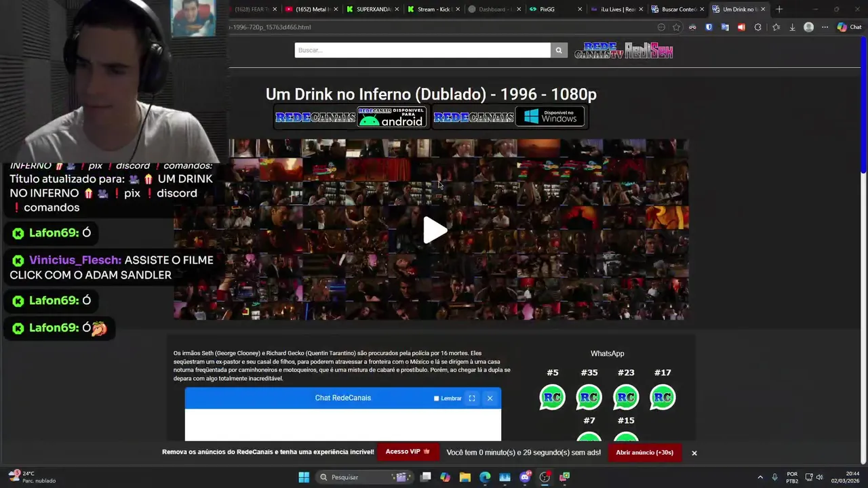Image resolution: width=868 pixels, height=488 pixels.
Task: Open Discord from the taskbar
Action: [524, 477]
